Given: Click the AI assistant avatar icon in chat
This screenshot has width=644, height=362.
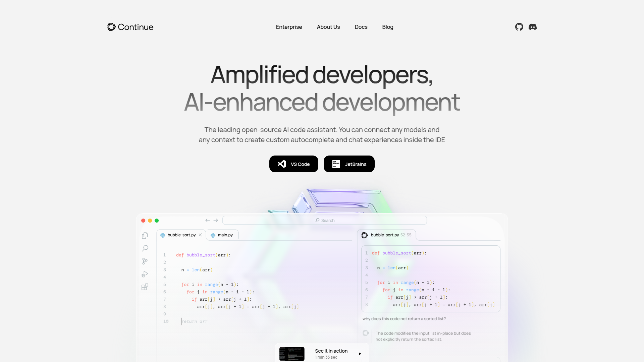Looking at the screenshot, I should pos(366,333).
